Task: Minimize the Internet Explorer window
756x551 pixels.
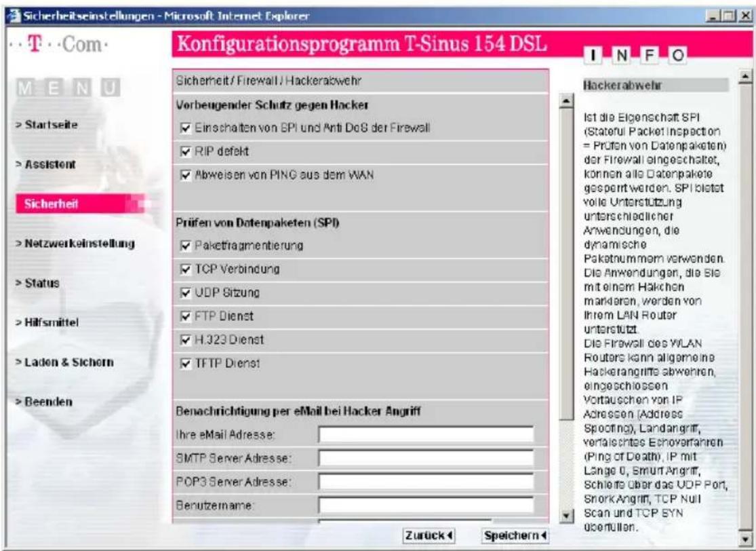Action: tap(715, 16)
